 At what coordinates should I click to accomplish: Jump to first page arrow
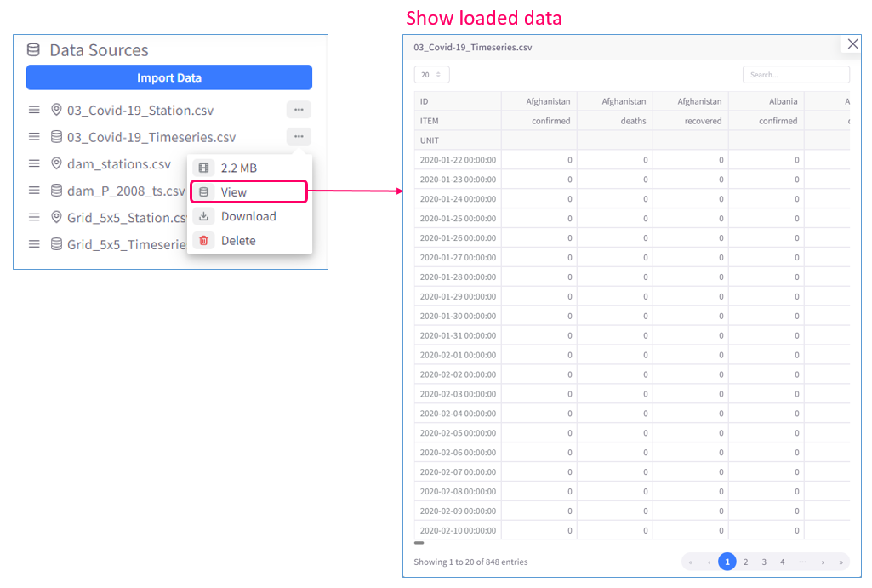tap(691, 562)
